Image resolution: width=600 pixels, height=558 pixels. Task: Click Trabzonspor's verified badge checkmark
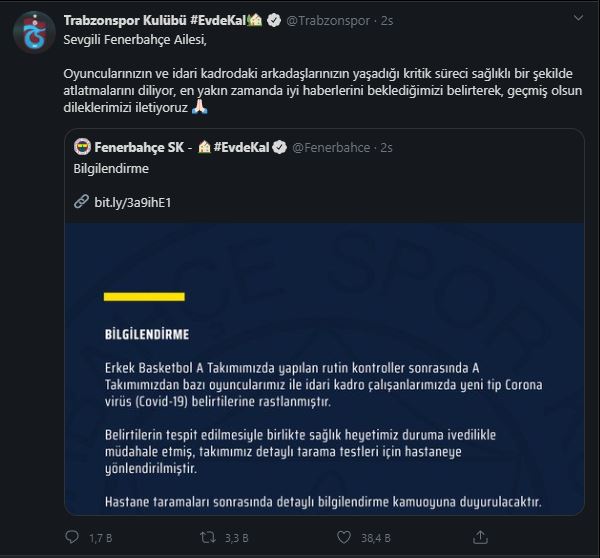pyautogui.click(x=274, y=20)
